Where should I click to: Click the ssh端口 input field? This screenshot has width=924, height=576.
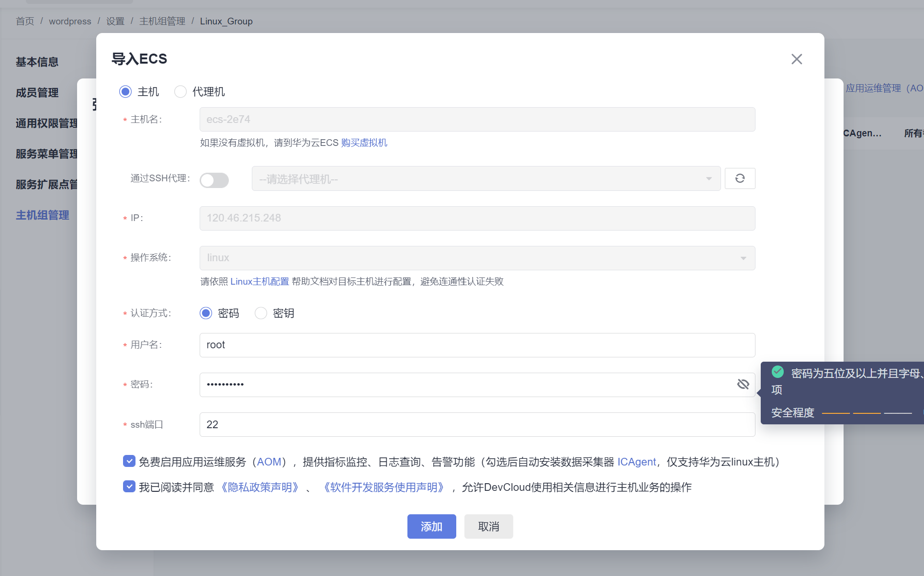(x=477, y=425)
